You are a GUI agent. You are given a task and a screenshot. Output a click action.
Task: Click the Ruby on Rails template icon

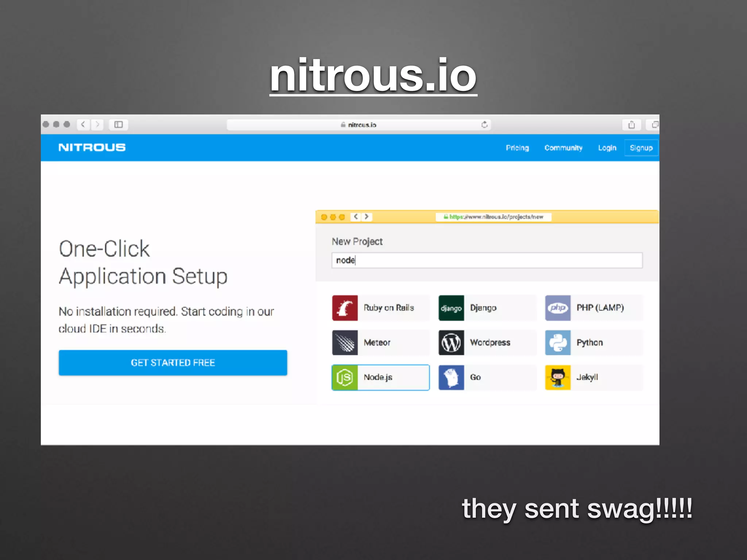click(x=345, y=308)
